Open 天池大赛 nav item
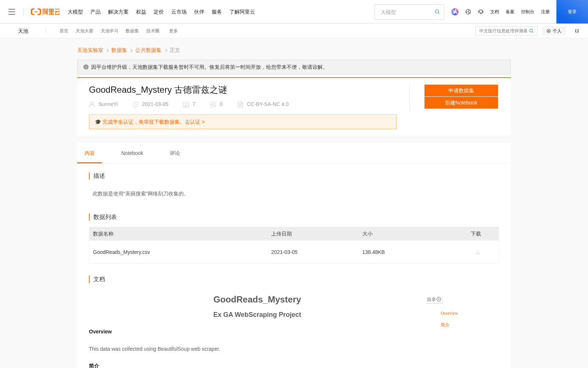588x368 pixels. (85, 31)
